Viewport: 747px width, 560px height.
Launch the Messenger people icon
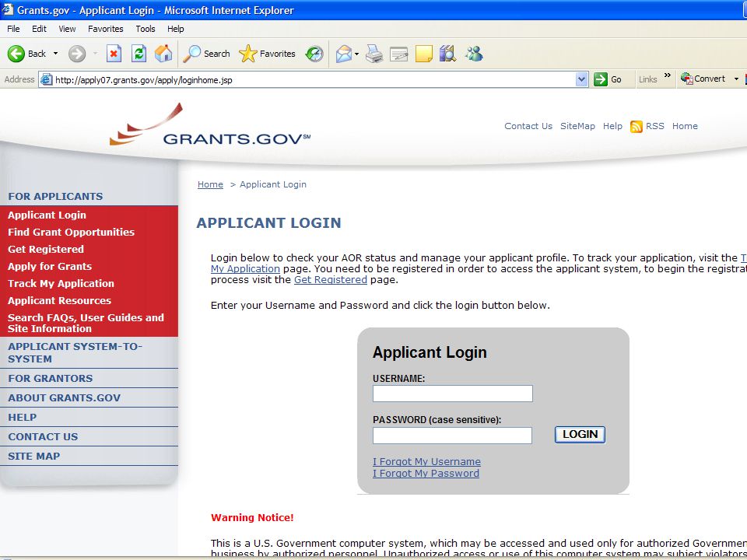point(474,54)
